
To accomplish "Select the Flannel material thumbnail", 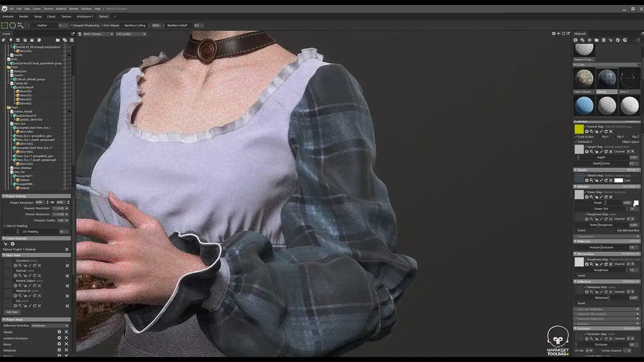I will pyautogui.click(x=606, y=78).
